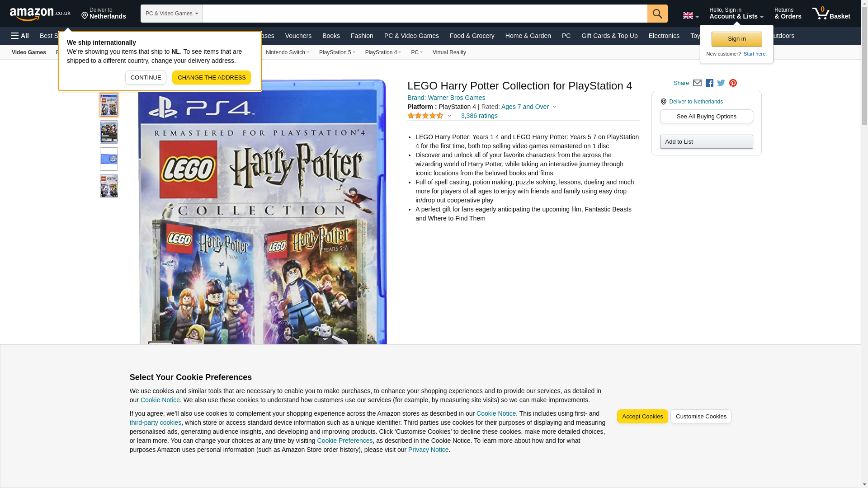
Task: Open the PlayStation 5 submenu
Action: click(x=337, y=52)
